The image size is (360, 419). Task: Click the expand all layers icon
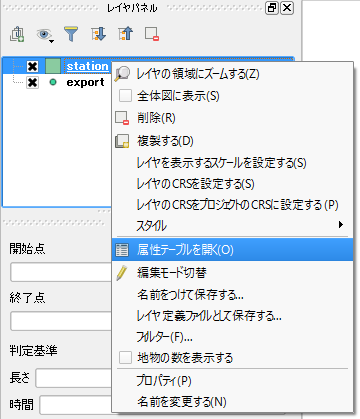pyautogui.click(x=98, y=34)
